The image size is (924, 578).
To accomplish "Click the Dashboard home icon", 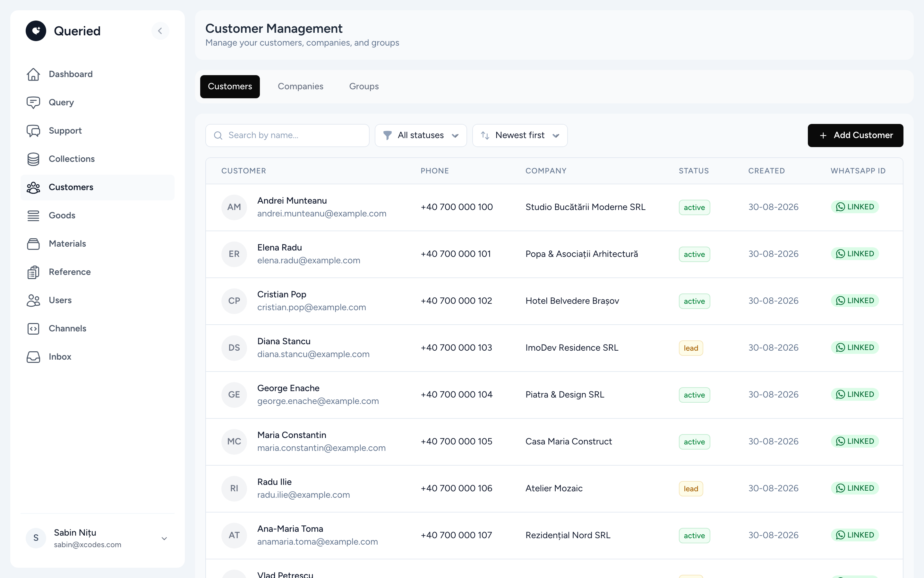I will tap(33, 74).
